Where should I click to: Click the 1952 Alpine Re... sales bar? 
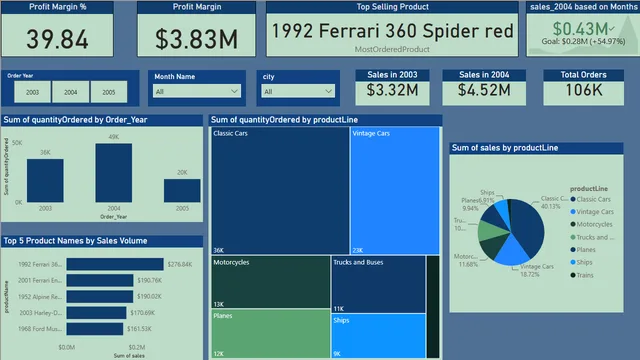click(100, 296)
